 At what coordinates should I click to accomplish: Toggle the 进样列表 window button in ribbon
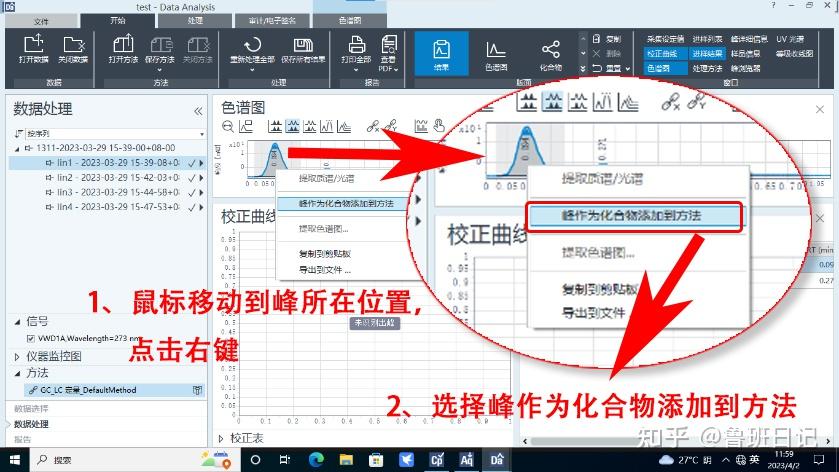click(707, 39)
